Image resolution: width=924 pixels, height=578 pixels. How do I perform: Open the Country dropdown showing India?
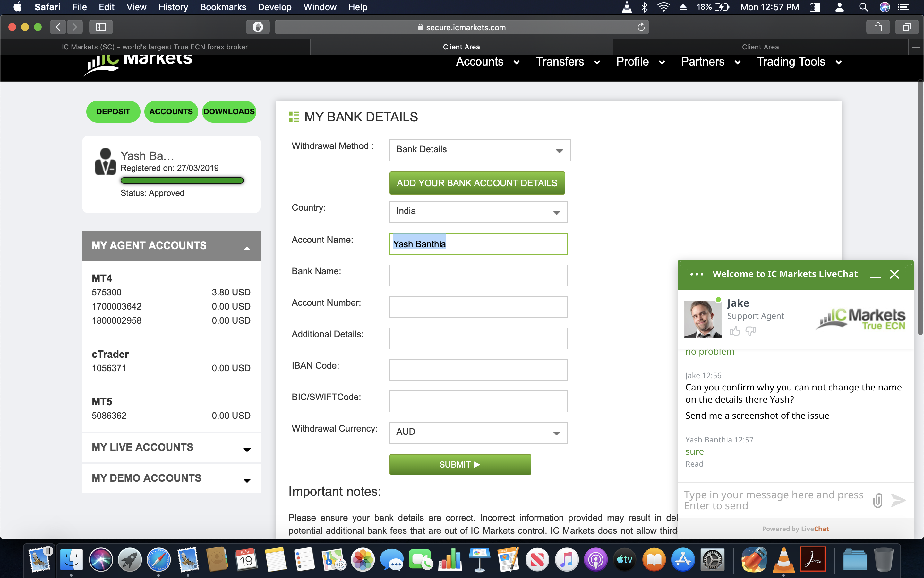(x=478, y=212)
